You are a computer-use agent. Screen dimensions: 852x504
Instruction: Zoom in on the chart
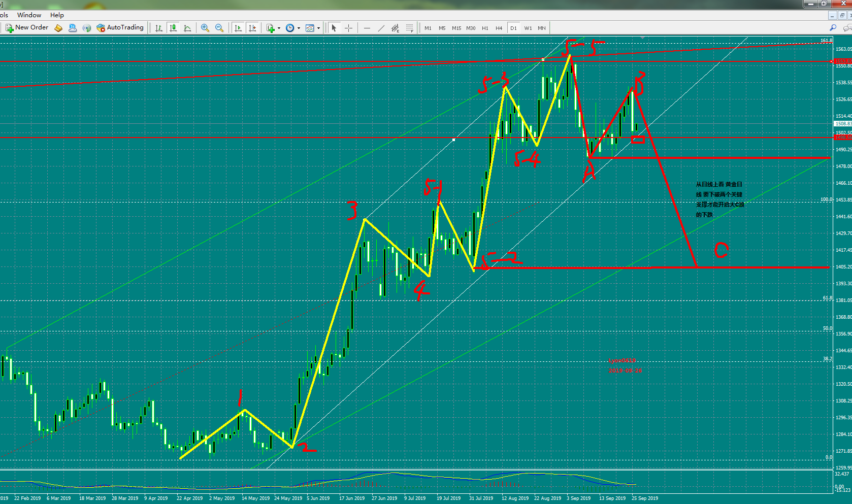pos(205,28)
